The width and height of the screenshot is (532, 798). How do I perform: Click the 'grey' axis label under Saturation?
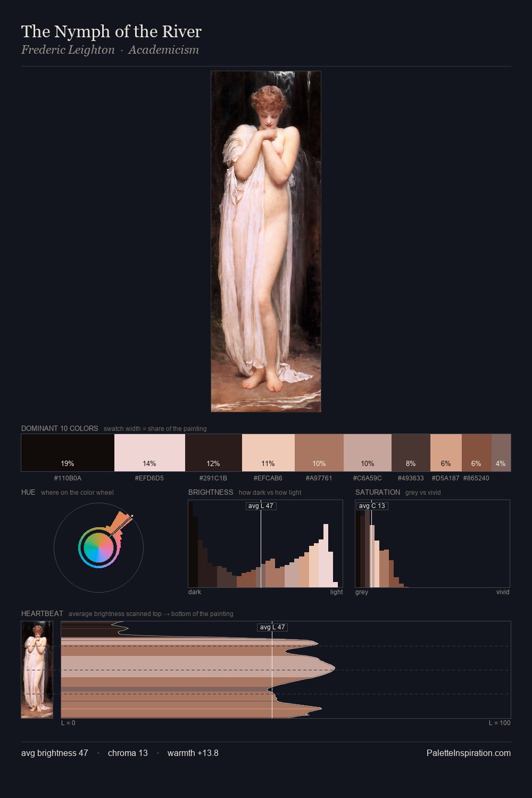[x=362, y=592]
